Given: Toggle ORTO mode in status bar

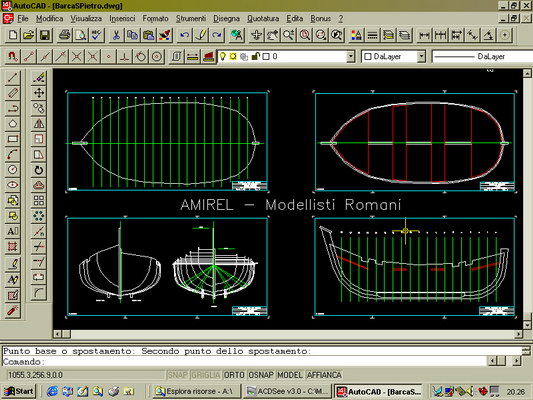Looking at the screenshot, I should (234, 375).
